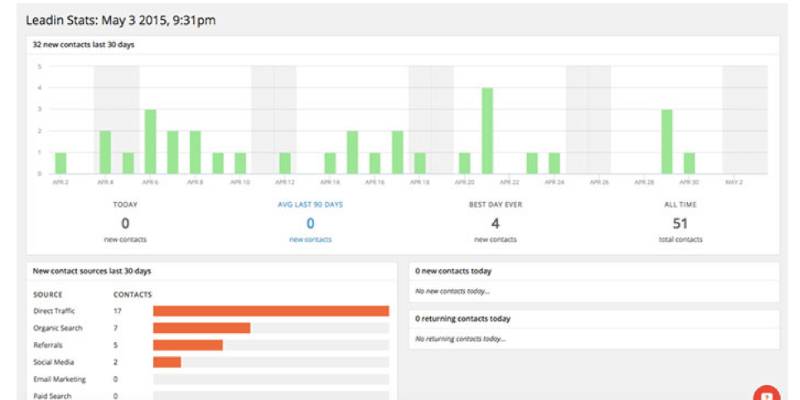The width and height of the screenshot is (800, 400).
Task: Select the Referrals source row
Action: [x=211, y=345]
